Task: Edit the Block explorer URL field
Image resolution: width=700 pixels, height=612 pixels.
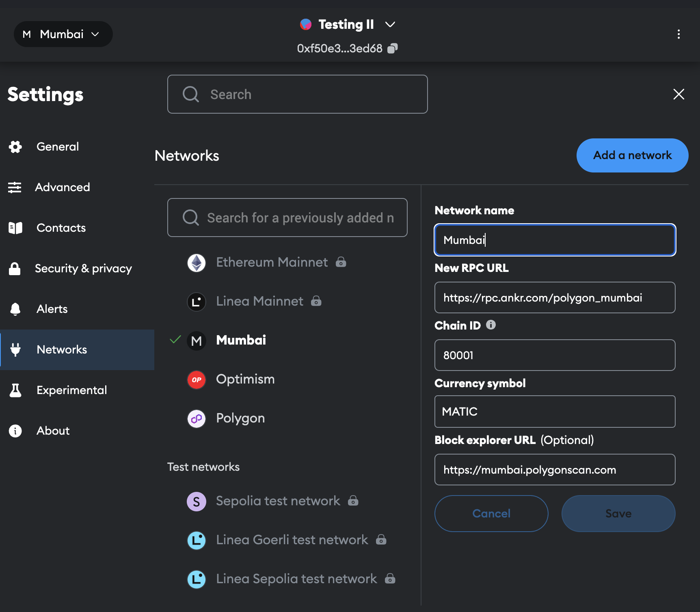Action: coord(555,470)
